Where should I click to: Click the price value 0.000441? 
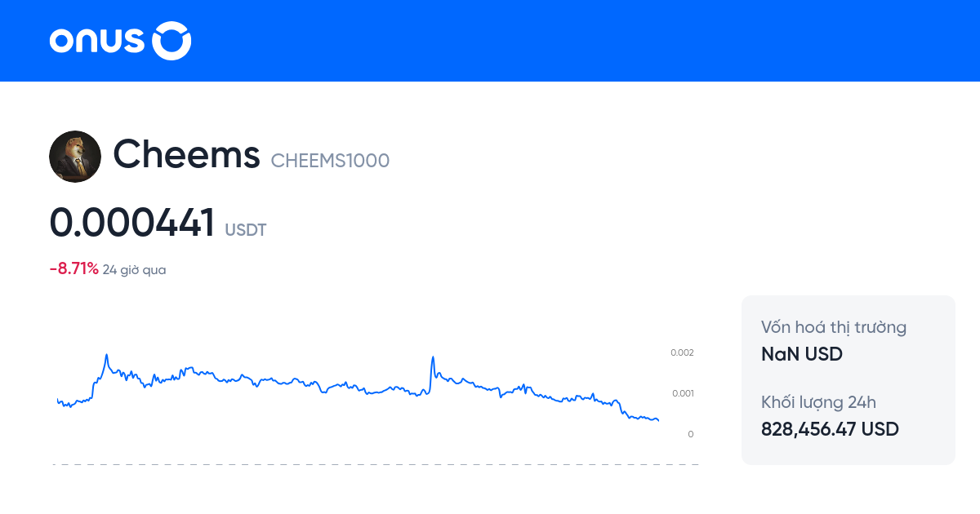(x=131, y=221)
